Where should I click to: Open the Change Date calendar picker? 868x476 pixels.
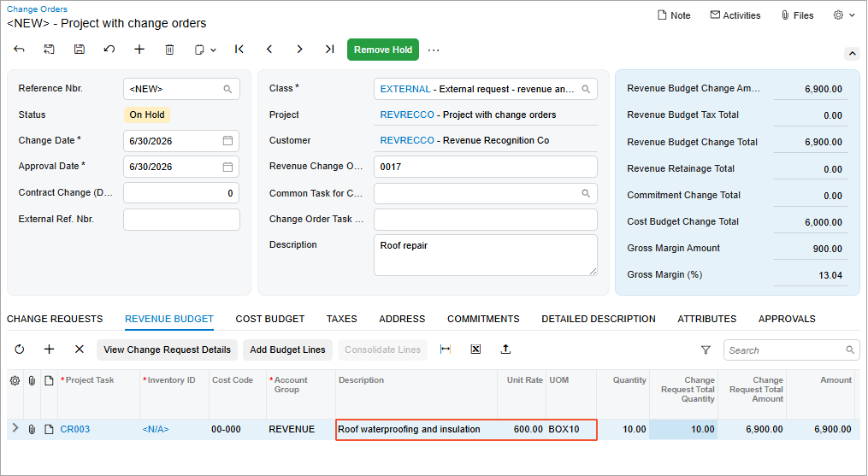pos(227,141)
